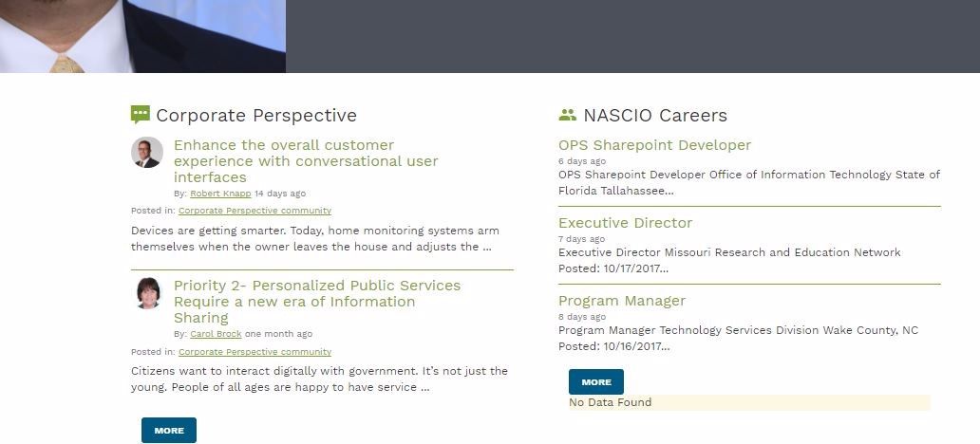Click MORE button under NASCIO Careers
This screenshot has height=444, width=980.
coord(596,382)
